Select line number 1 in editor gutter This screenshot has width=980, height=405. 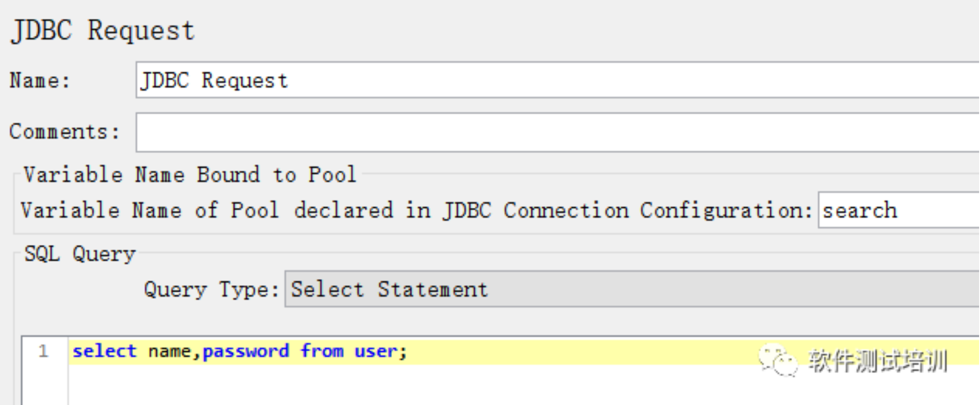click(43, 351)
